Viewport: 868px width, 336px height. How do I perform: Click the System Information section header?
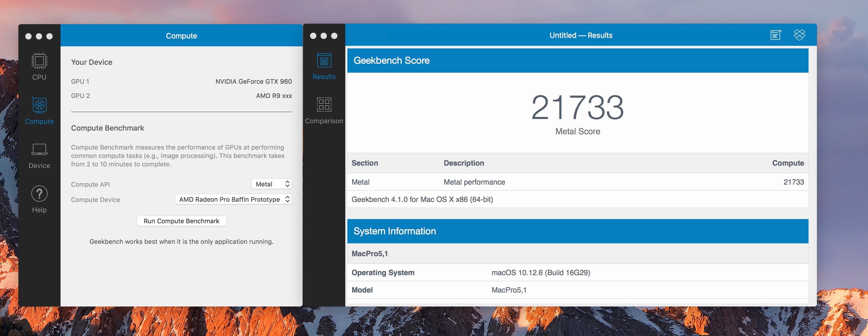point(577,231)
